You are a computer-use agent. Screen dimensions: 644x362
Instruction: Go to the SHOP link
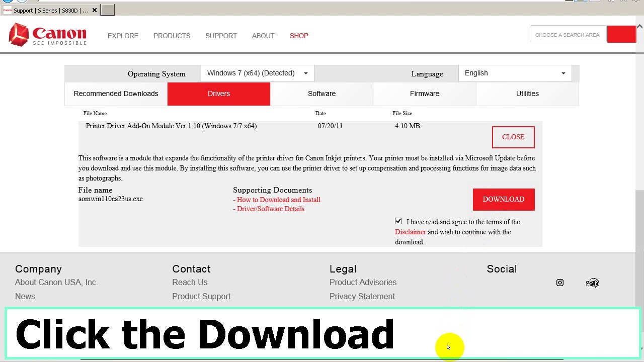click(x=299, y=36)
